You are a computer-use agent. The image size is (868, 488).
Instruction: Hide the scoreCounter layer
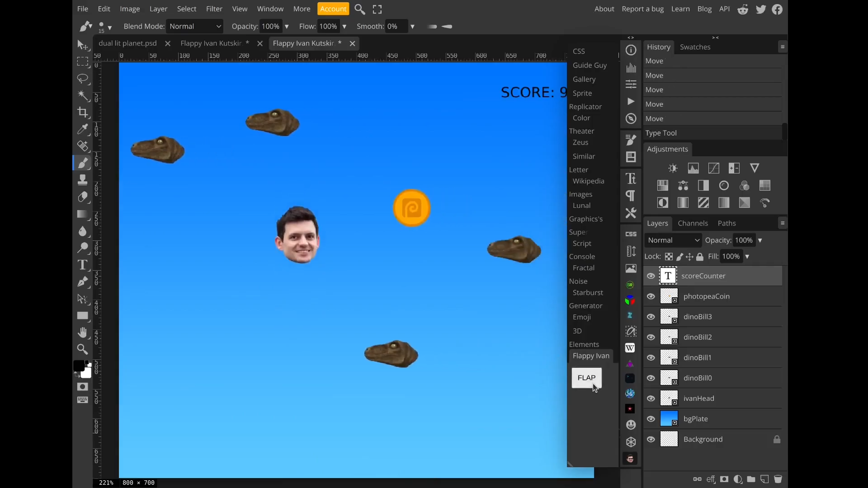[x=651, y=276]
